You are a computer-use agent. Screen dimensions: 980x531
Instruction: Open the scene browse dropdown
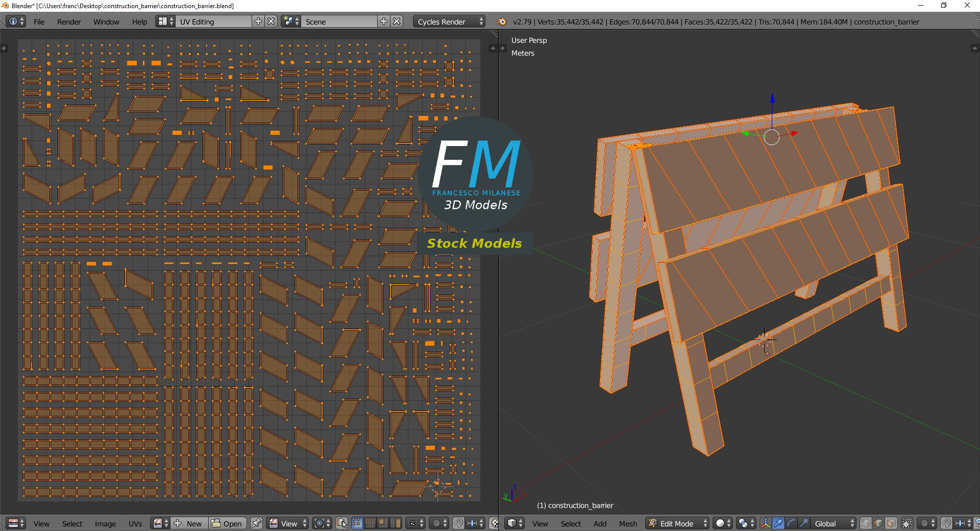(291, 21)
